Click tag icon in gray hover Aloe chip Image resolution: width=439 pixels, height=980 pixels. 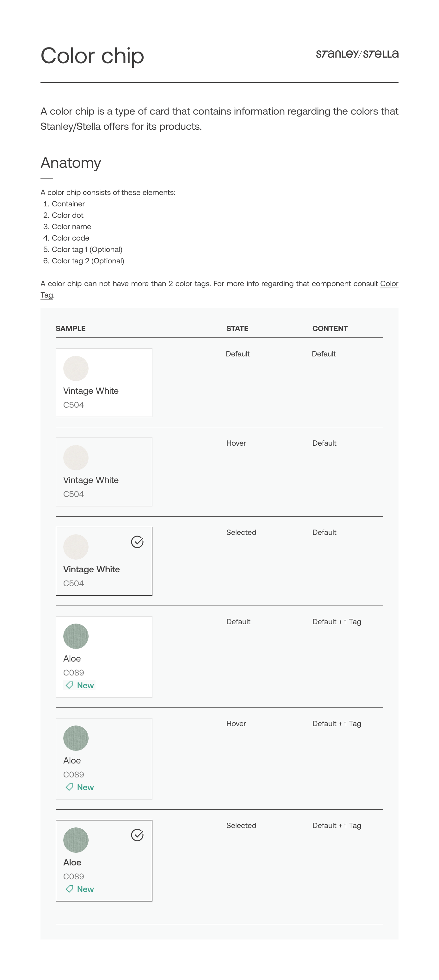point(70,787)
